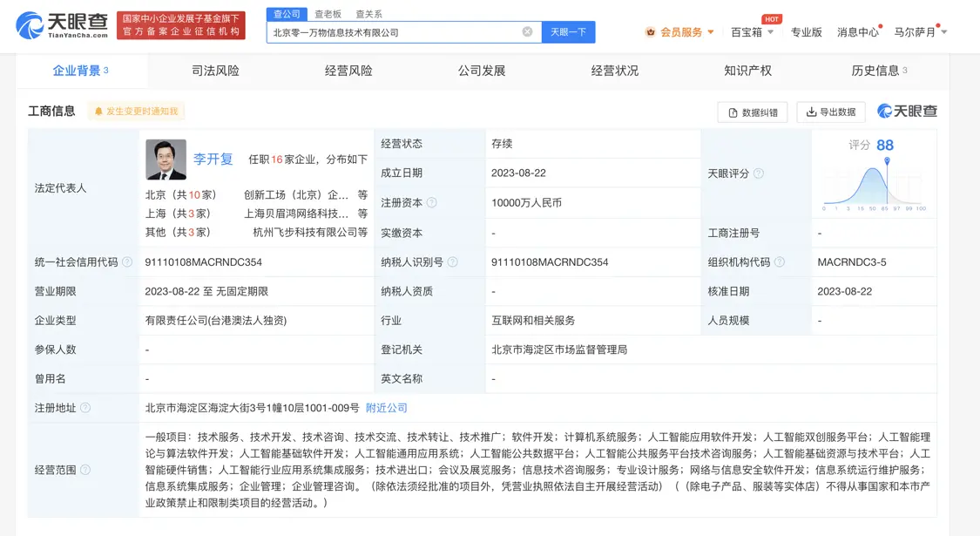This screenshot has width=980, height=536.
Task: Clear the search box with the X icon
Action: point(526,31)
